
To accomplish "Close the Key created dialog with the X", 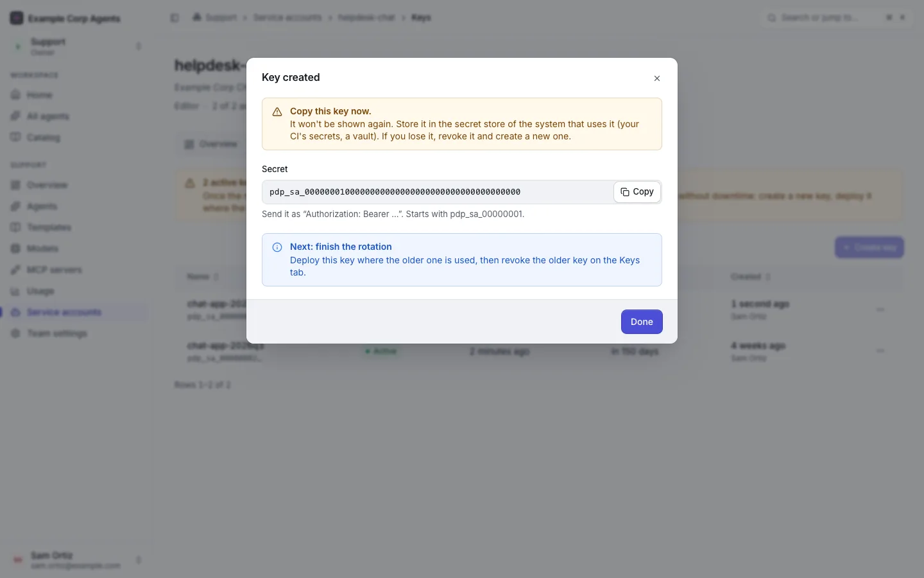I will point(657,78).
